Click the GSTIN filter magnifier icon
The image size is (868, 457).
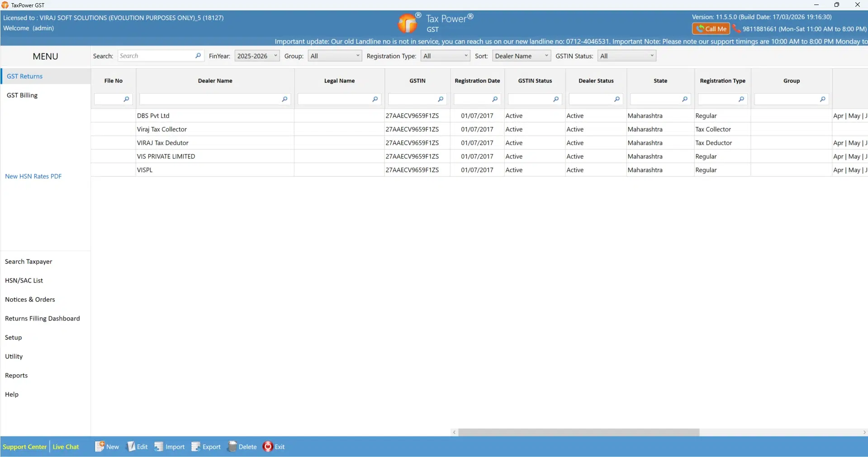point(441,99)
